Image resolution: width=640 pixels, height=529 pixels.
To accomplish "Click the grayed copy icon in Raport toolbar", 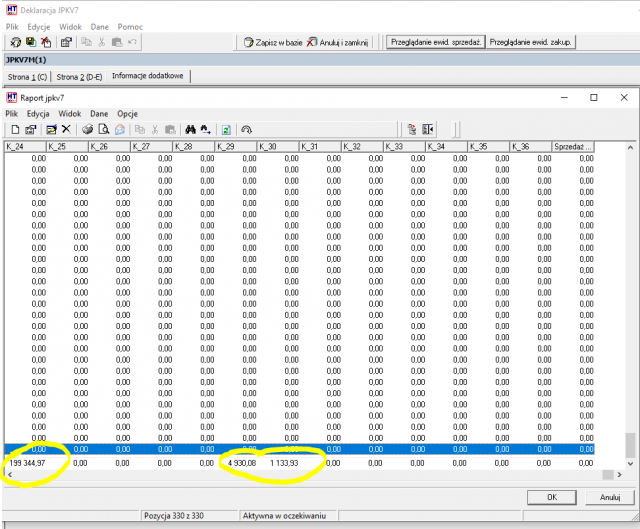I will 140,130.
